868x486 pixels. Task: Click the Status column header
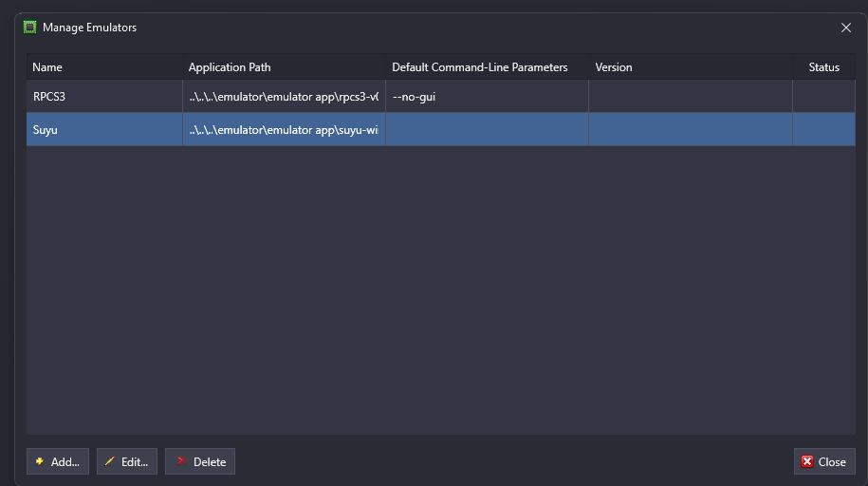tap(823, 67)
